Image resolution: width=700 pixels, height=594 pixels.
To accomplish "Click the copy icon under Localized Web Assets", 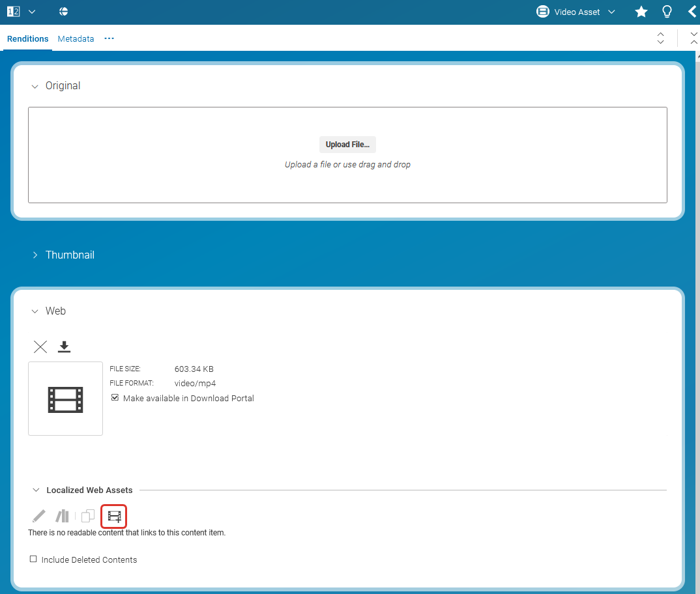I will (x=88, y=516).
